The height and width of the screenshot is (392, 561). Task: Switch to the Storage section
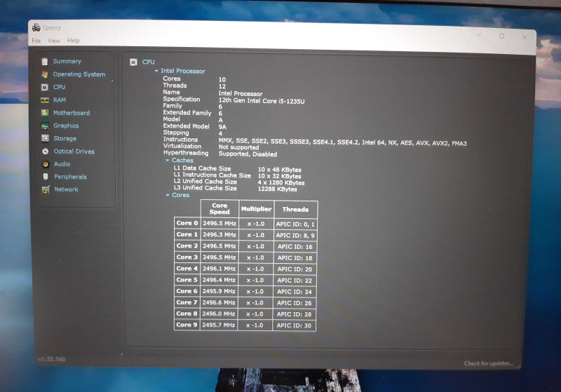pyautogui.click(x=65, y=138)
